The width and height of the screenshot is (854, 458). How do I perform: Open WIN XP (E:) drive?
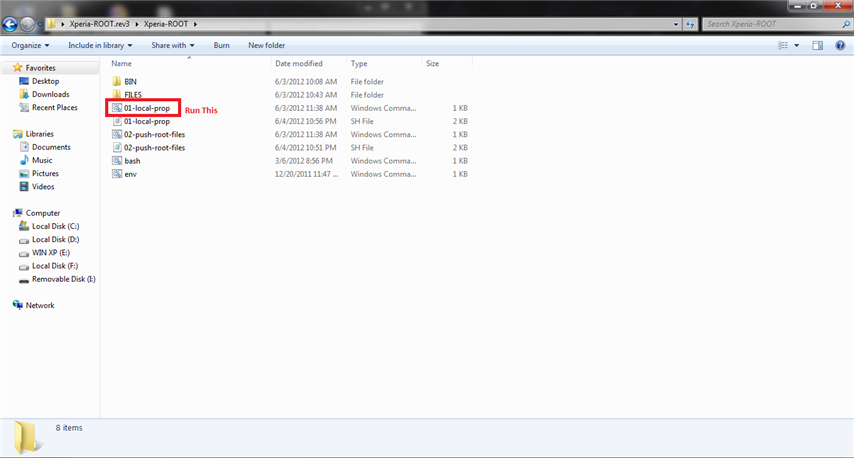click(x=51, y=253)
